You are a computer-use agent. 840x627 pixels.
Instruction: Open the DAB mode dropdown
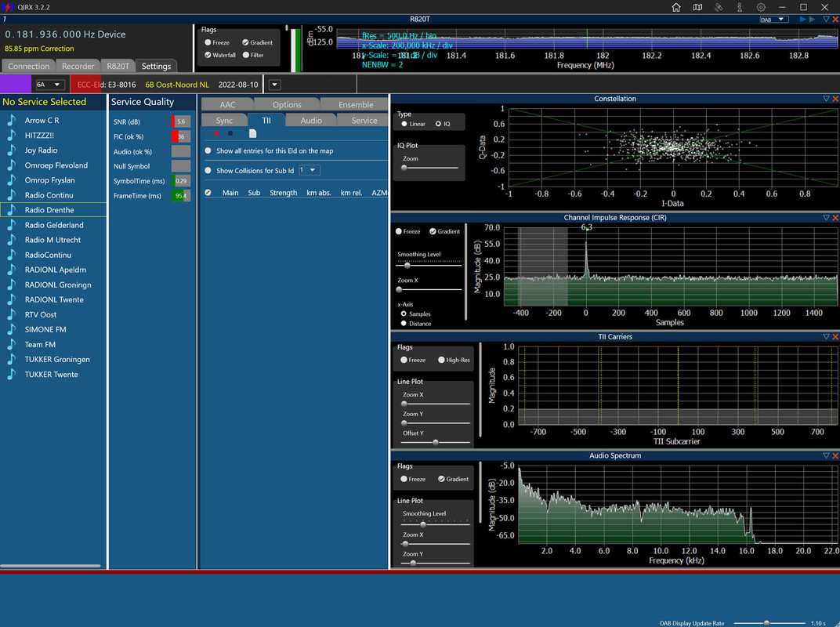click(774, 20)
